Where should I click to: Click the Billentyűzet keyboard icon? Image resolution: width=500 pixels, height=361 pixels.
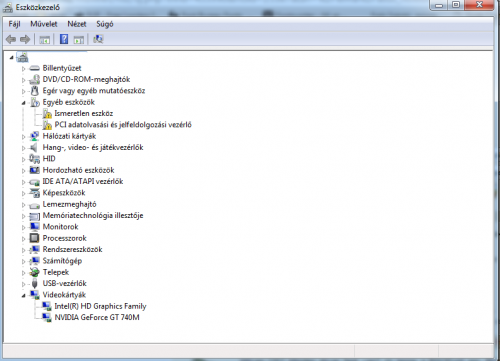point(34,68)
